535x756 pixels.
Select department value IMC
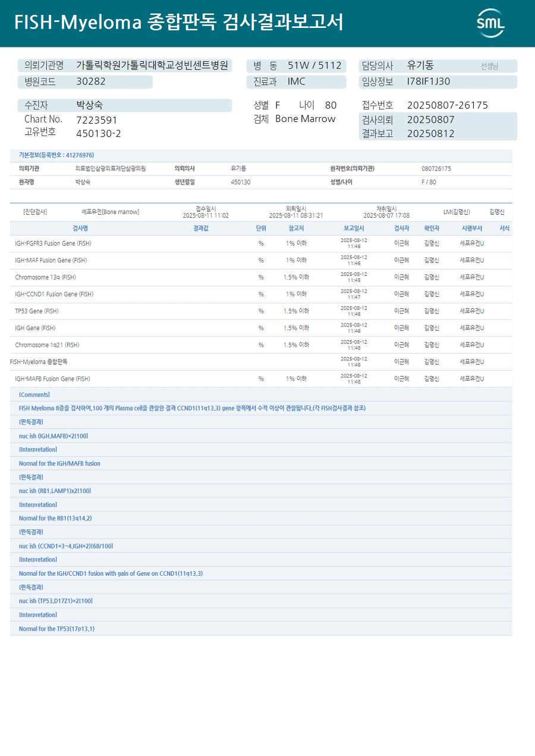coord(296,81)
